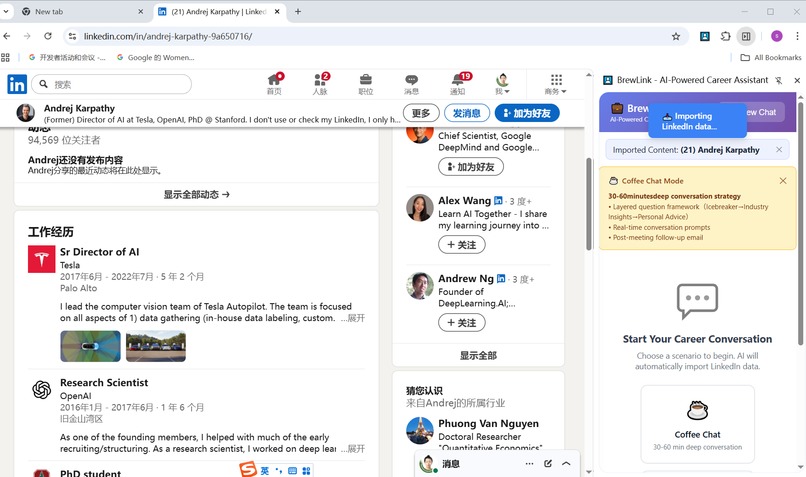The height and width of the screenshot is (477, 806).
Task: Click the LinkedIn page vertical scrollbar
Action: pyautogui.click(x=589, y=204)
